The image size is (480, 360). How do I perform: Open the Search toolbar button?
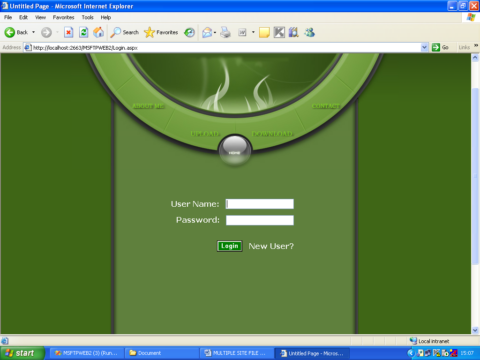pos(124,32)
